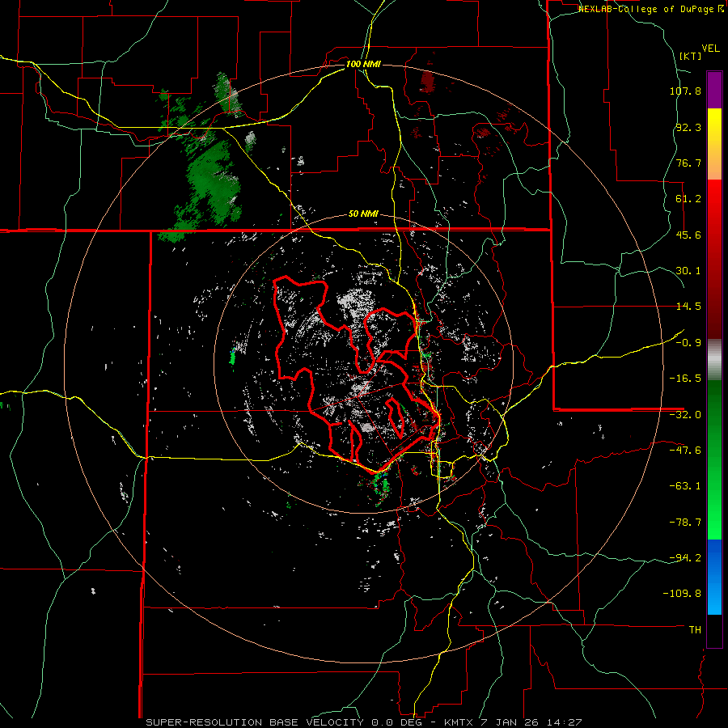Select the -32.0 scale value
This screenshot has width=728, height=728.
click(685, 415)
